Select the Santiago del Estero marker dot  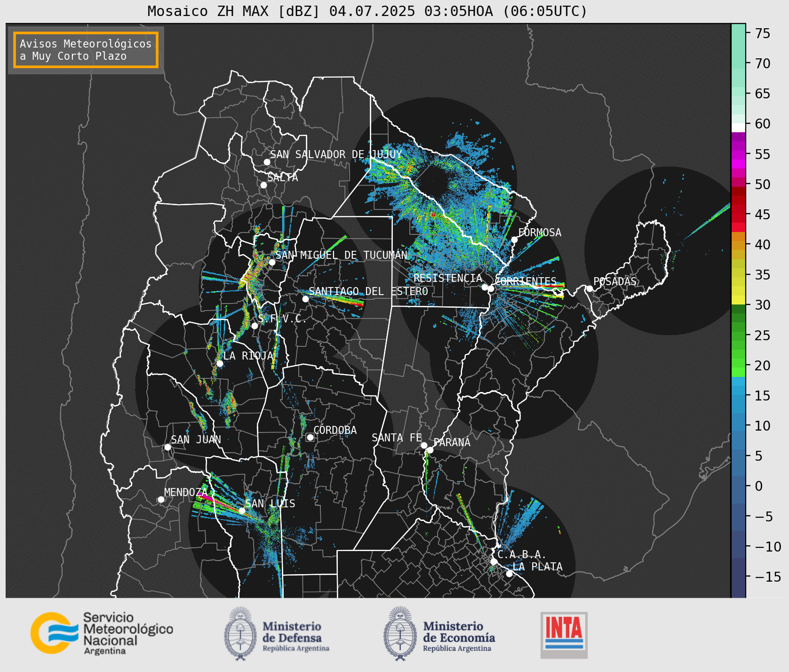(305, 299)
